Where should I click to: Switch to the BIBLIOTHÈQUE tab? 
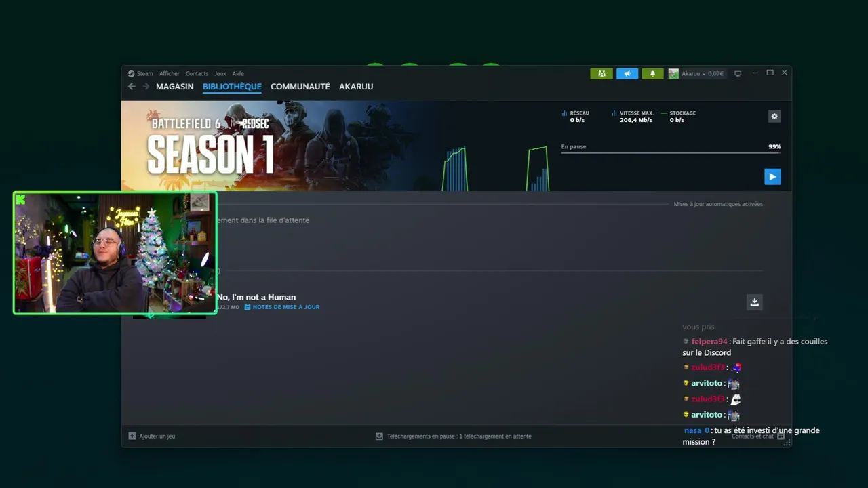tap(232, 87)
